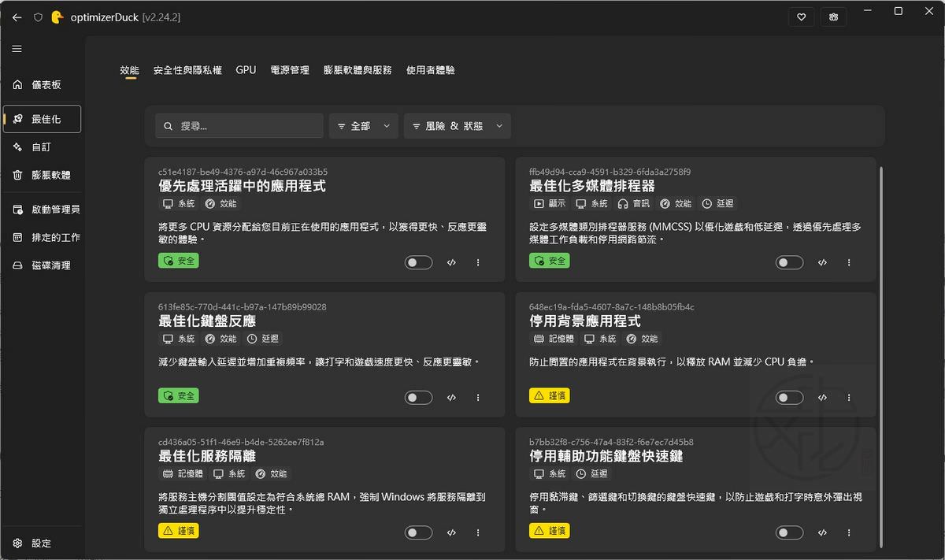Screen dimensions: 945x560
Task: Enable 優先處理活躍中的應用程式 toggle
Action: coord(419,263)
